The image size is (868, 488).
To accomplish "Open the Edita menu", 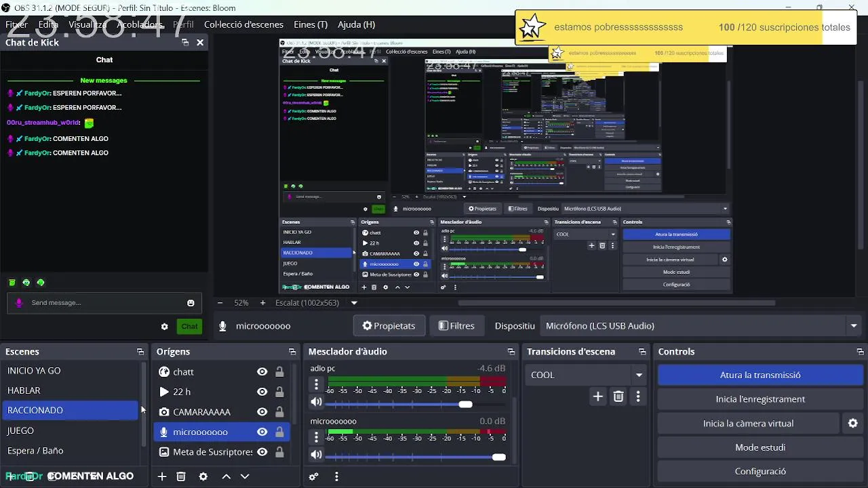I will click(48, 24).
